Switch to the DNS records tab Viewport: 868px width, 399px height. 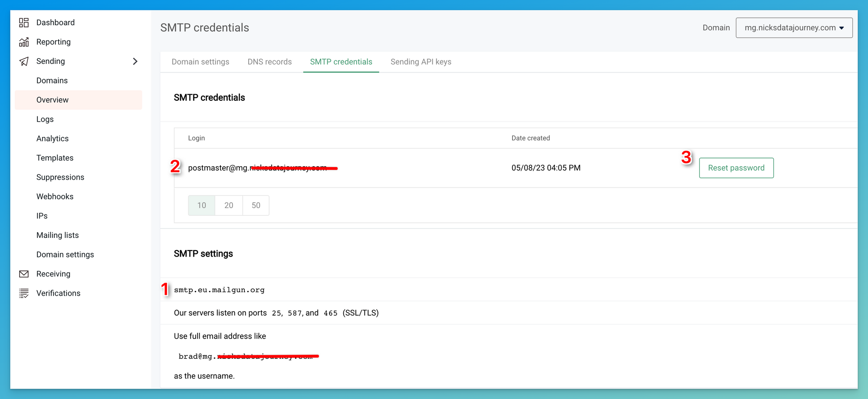point(270,62)
